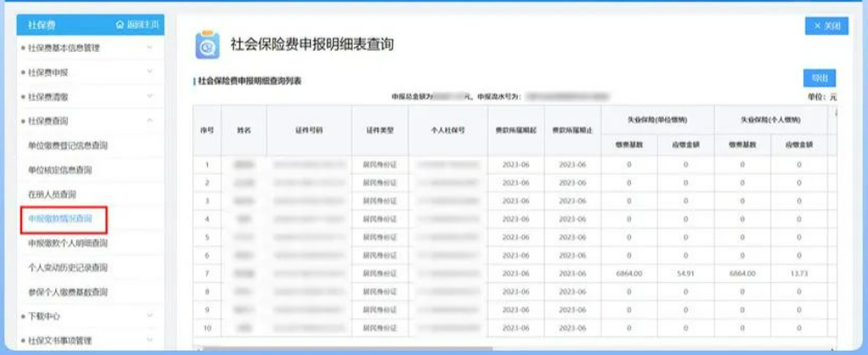Select 申报缴款情况查询 highlighted menu item
The width and height of the screenshot is (868, 355).
click(x=61, y=218)
